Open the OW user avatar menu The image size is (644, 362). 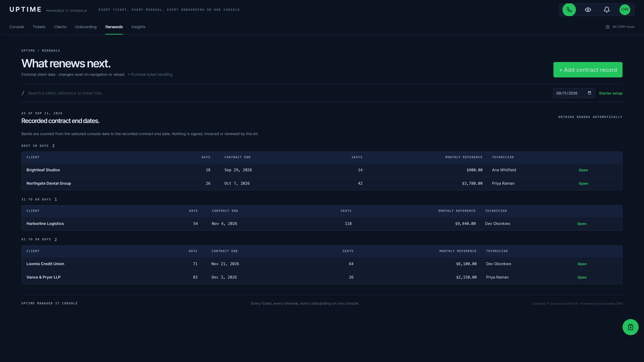click(625, 10)
